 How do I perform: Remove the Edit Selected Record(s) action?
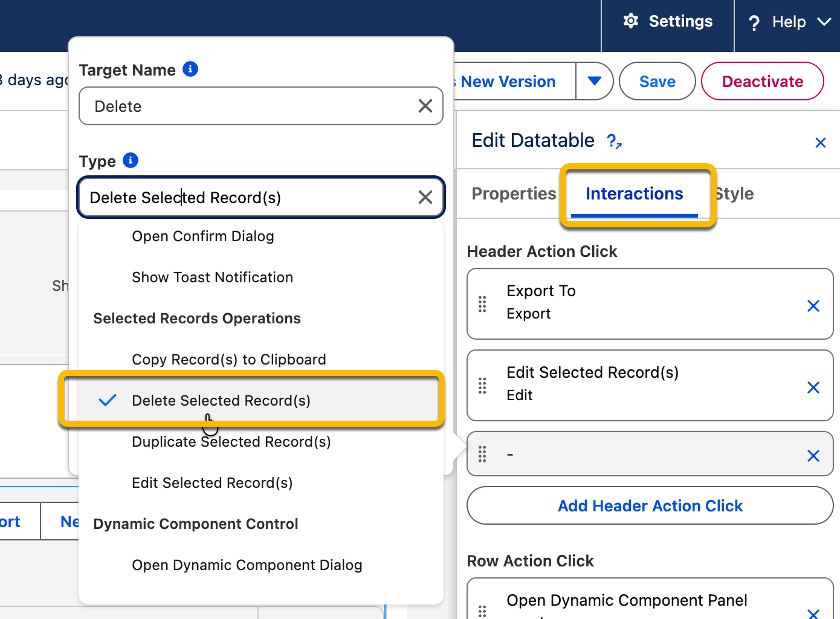(813, 387)
